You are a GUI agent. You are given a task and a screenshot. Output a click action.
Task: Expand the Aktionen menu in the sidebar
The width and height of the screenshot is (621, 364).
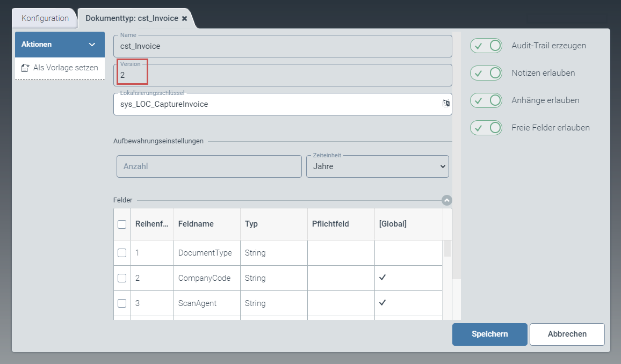(x=59, y=44)
